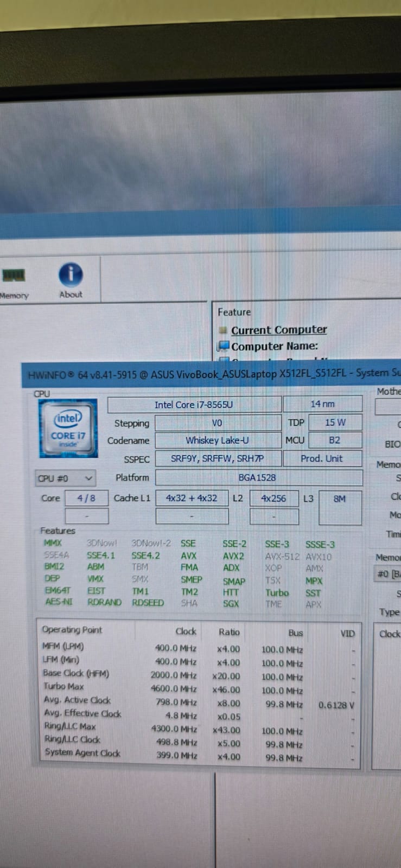The height and width of the screenshot is (868, 401).
Task: Click the Turbo Max clock 4600.0 MHz
Action: (x=174, y=689)
